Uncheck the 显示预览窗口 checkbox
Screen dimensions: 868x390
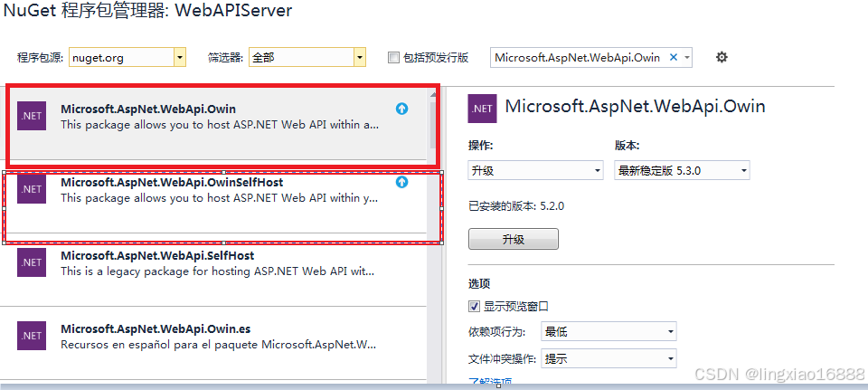click(x=474, y=306)
